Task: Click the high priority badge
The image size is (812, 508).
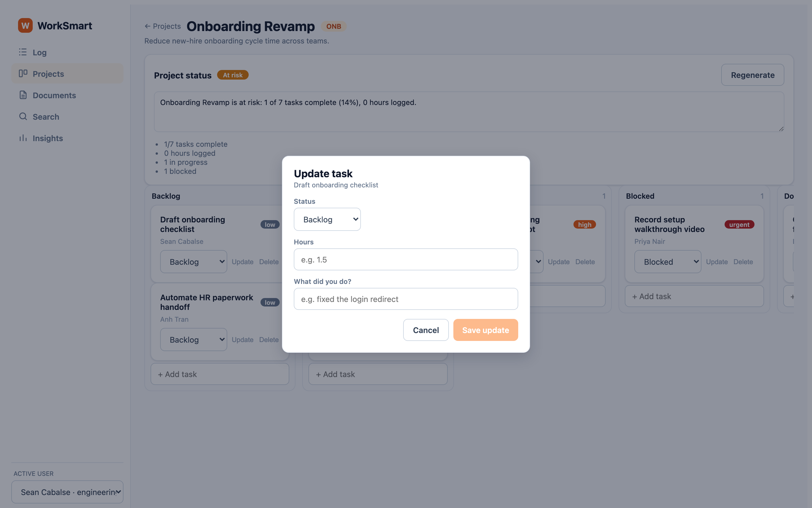Action: pos(584,224)
